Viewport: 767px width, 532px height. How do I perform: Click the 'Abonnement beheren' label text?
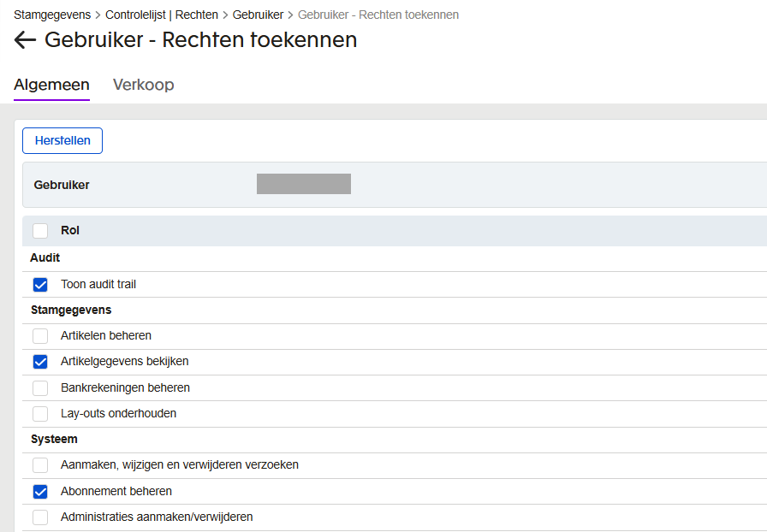116,491
